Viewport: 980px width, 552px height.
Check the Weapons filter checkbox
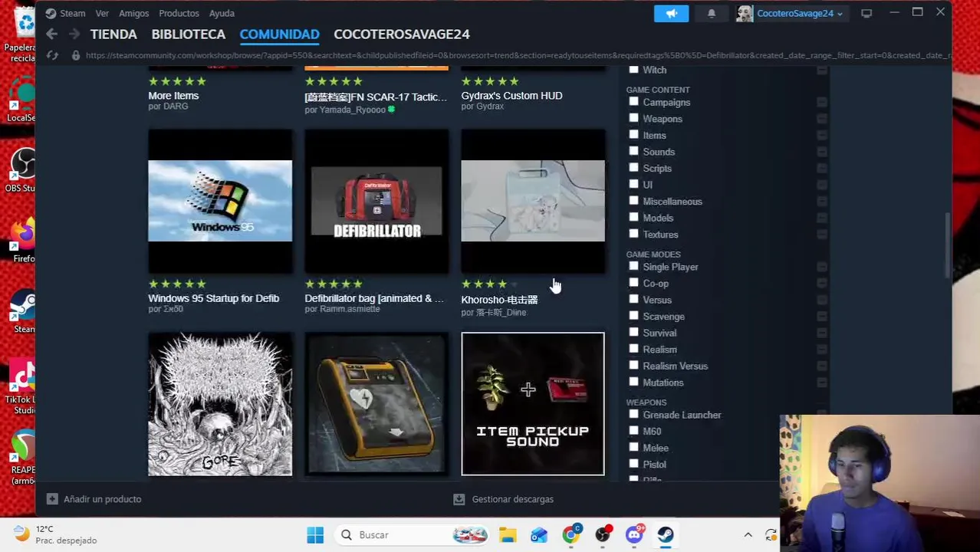click(x=633, y=118)
